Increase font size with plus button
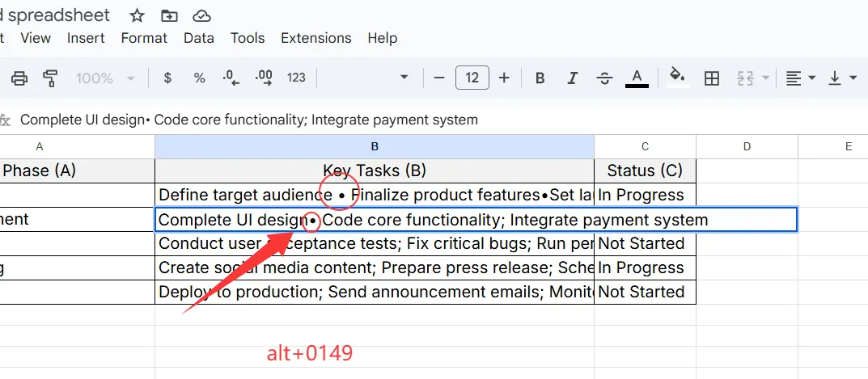Screen dimensions: 868x379 (x=504, y=78)
